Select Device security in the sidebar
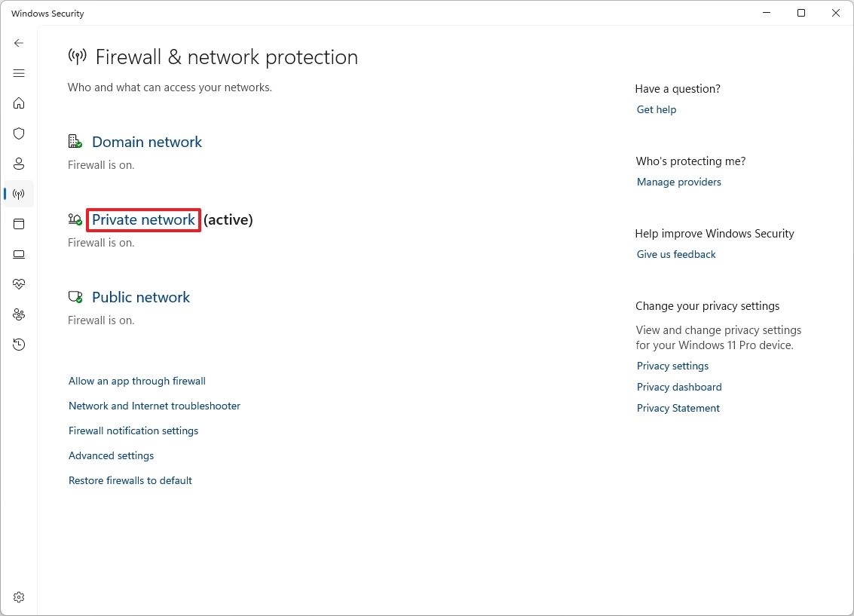The height and width of the screenshot is (616, 854). [18, 254]
